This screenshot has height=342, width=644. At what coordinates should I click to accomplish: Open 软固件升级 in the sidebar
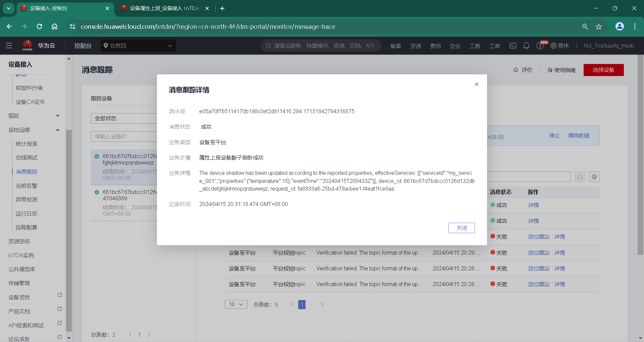point(29,88)
